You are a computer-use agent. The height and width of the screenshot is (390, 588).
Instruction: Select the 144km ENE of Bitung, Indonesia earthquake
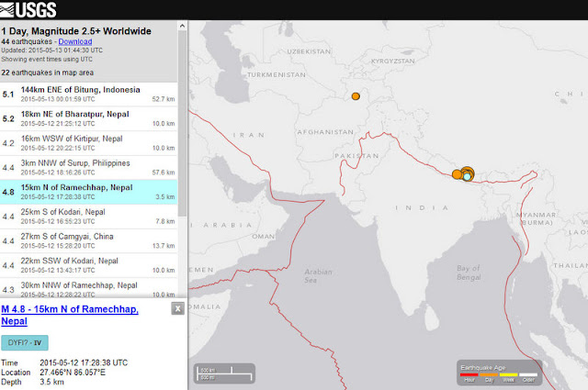click(88, 94)
